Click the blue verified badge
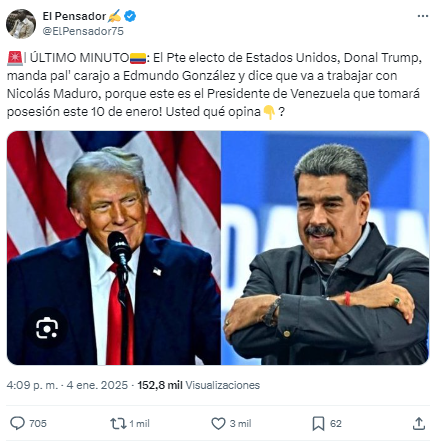The image size is (439, 447). pyautogui.click(x=130, y=16)
